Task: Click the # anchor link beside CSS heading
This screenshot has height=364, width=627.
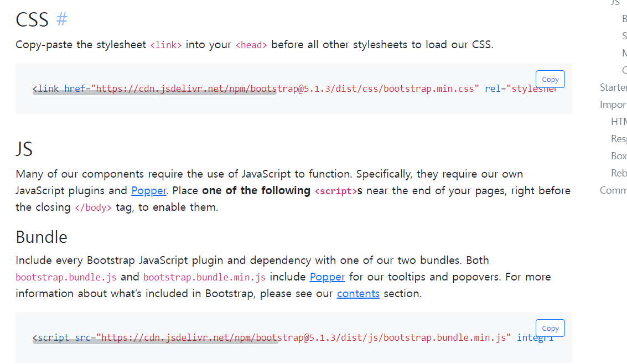Action: tap(62, 19)
